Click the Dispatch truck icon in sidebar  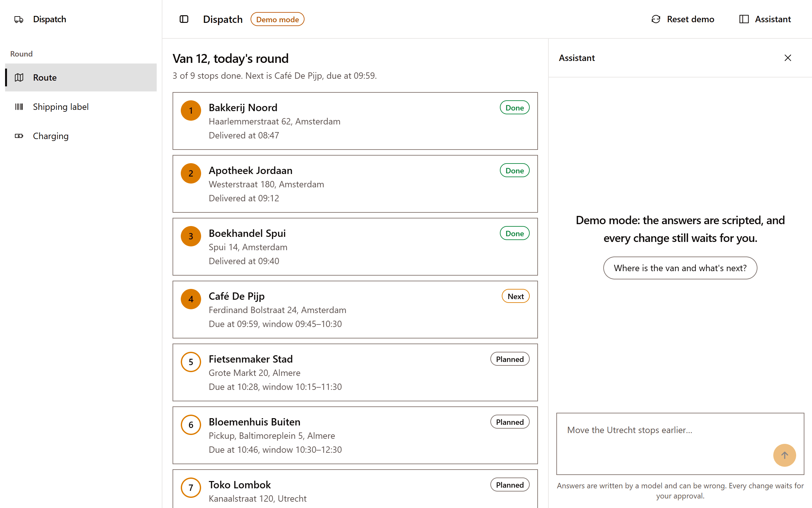point(19,19)
